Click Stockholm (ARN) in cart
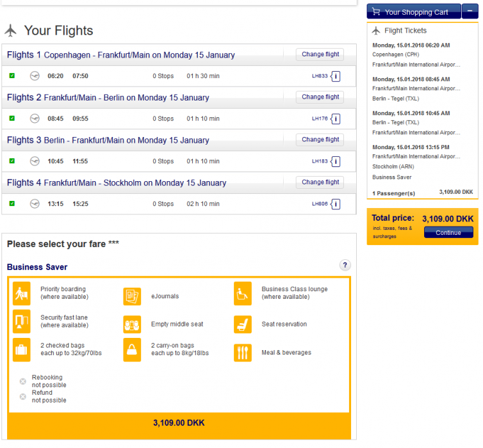The height and width of the screenshot is (448, 483). 393,167
